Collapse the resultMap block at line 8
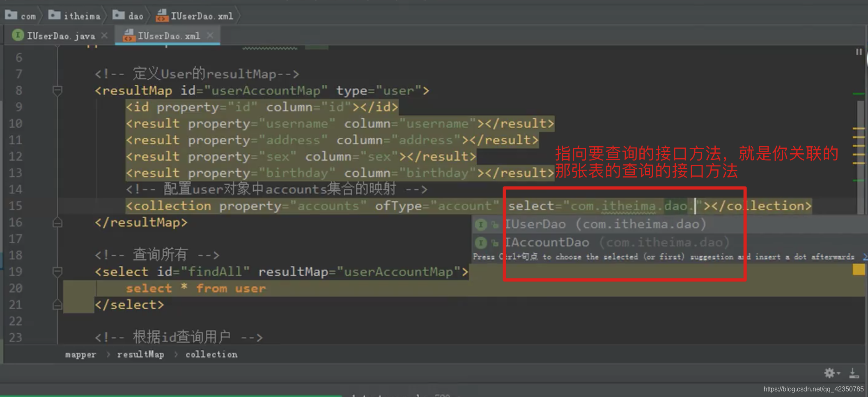This screenshot has width=868, height=397. tap(57, 90)
